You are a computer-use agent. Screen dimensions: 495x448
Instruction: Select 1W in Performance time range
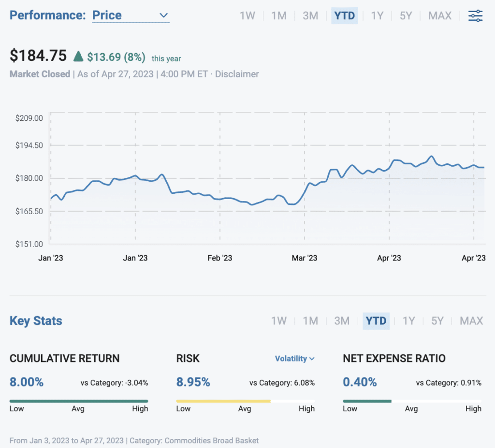point(247,15)
